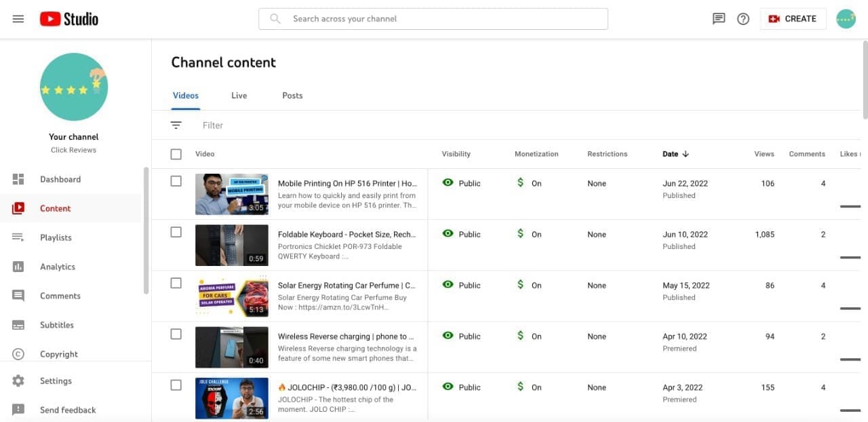
Task: Tick the select-all videos checkbox
Action: [176, 155]
